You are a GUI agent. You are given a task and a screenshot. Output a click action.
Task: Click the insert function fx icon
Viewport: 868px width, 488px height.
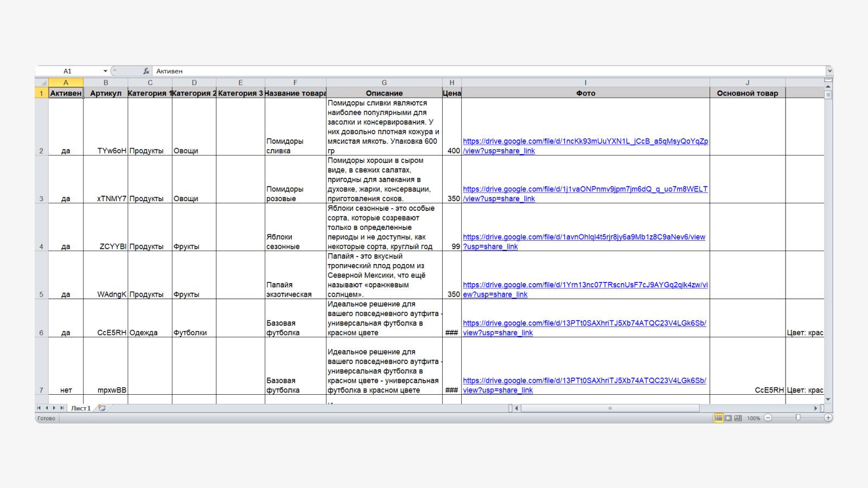click(x=146, y=71)
